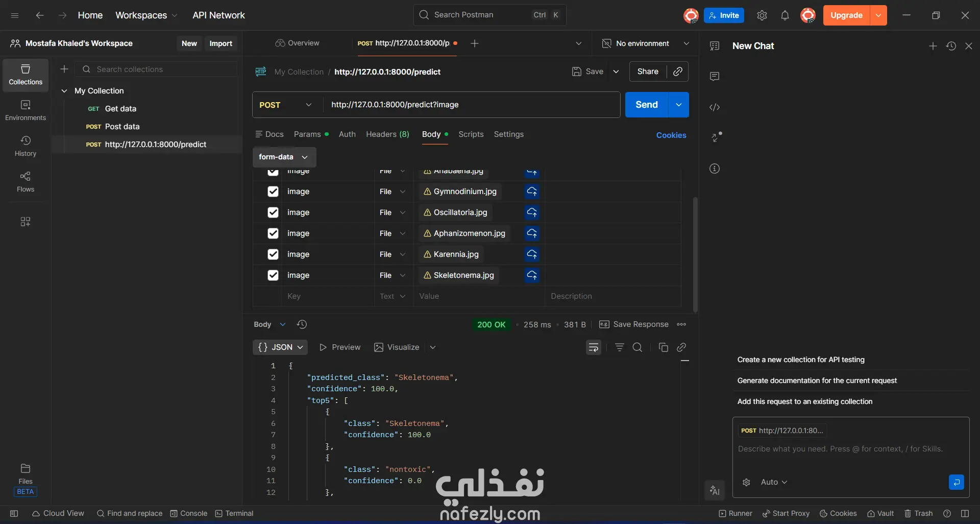Open the Upgrade dropdown arrow
The width and height of the screenshot is (980, 524).
pyautogui.click(x=878, y=15)
